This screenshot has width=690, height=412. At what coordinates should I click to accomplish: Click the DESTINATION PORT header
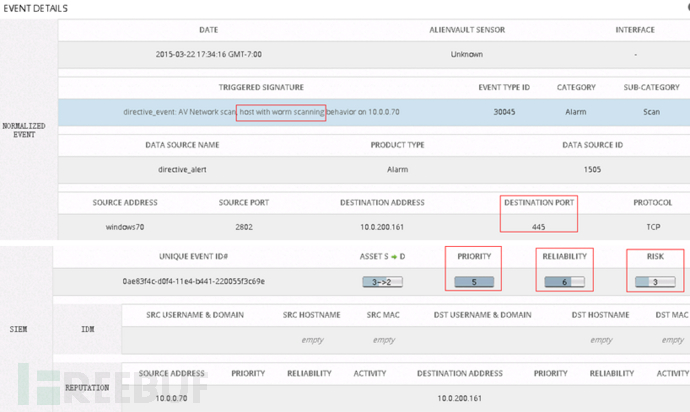coord(539,202)
